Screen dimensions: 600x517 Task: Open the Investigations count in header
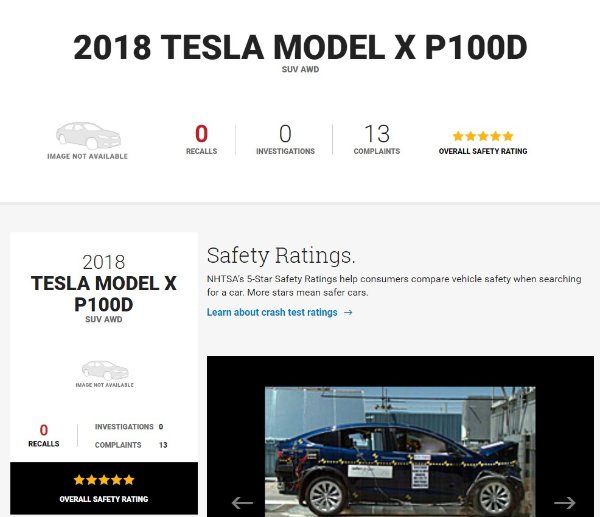coord(285,139)
